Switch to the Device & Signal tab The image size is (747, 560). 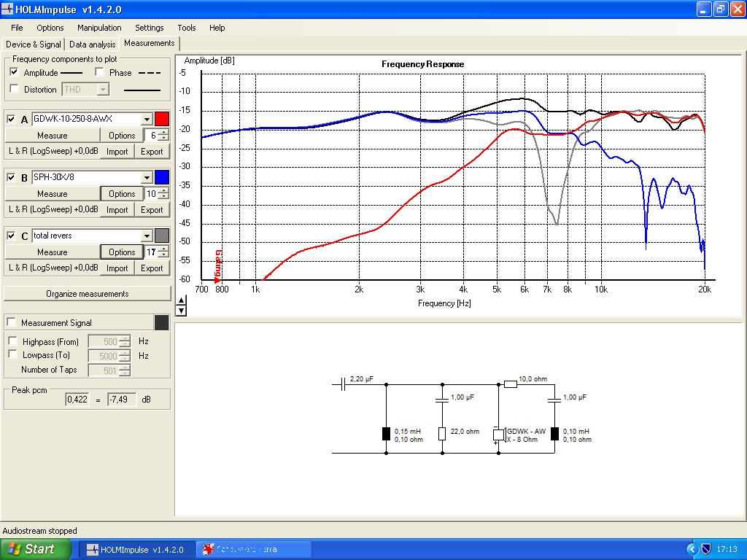click(34, 44)
